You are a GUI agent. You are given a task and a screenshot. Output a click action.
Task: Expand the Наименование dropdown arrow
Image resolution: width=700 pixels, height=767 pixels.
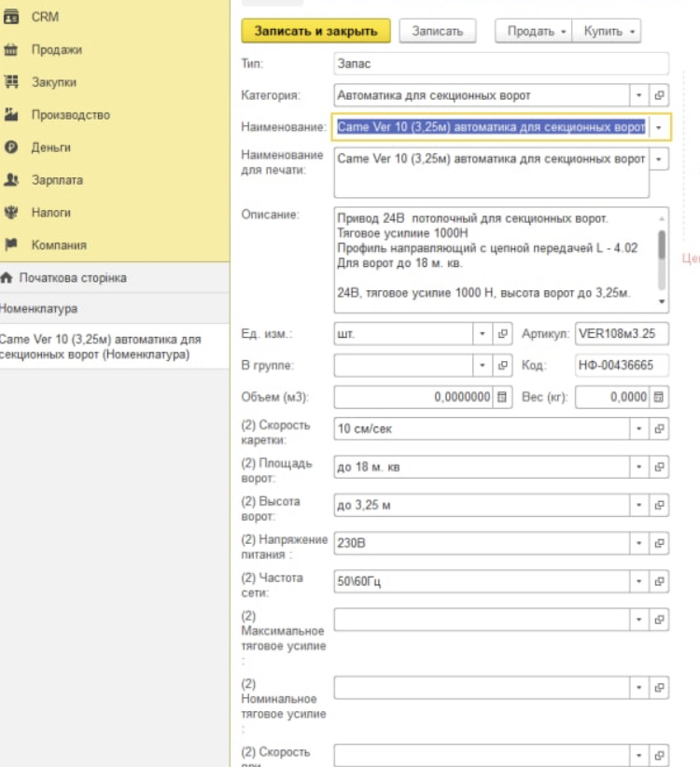(x=659, y=127)
